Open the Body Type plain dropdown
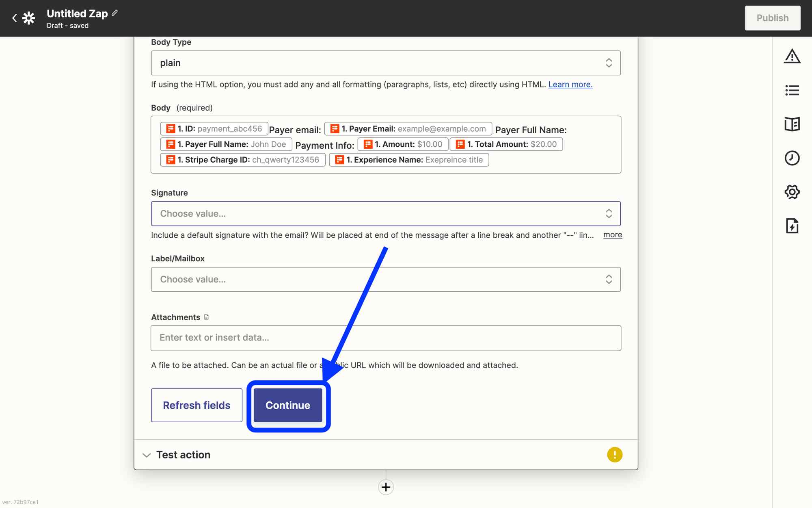 click(x=385, y=63)
